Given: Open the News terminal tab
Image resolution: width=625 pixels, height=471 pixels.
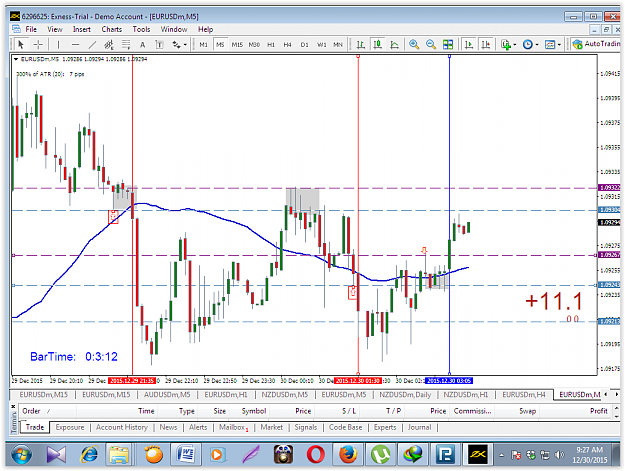Looking at the screenshot, I should pos(168,427).
